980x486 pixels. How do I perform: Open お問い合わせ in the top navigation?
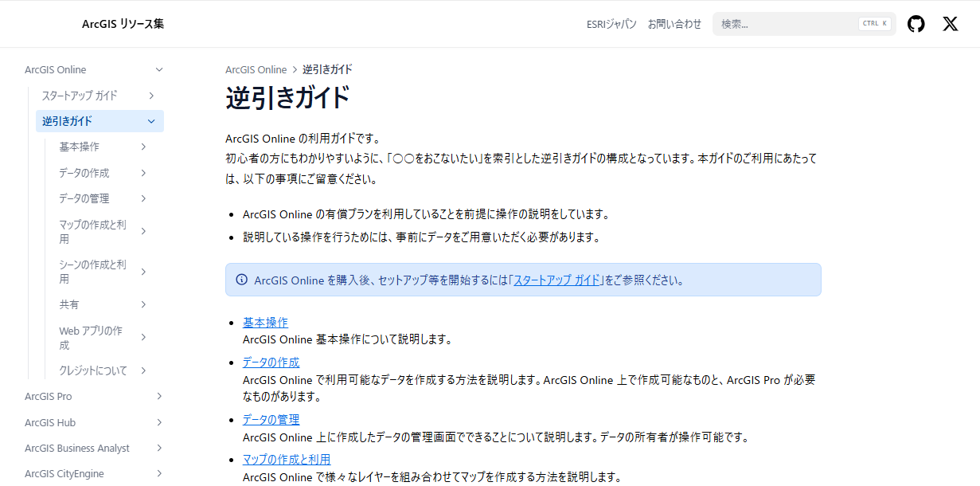point(674,24)
